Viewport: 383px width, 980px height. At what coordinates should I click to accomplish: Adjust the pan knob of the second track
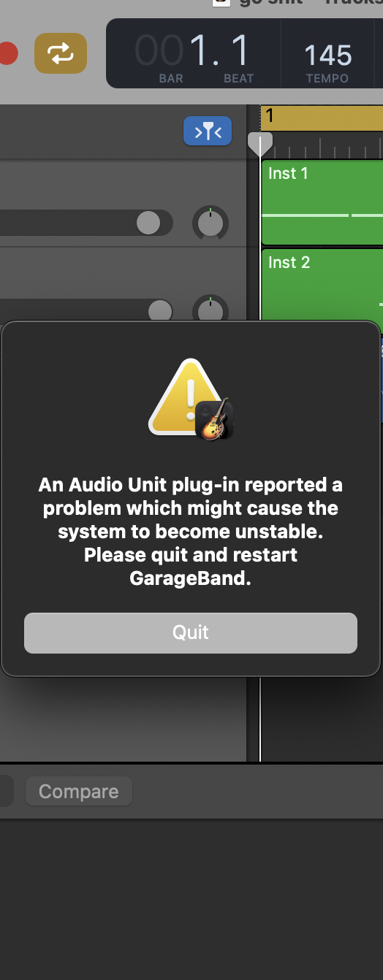point(211,310)
